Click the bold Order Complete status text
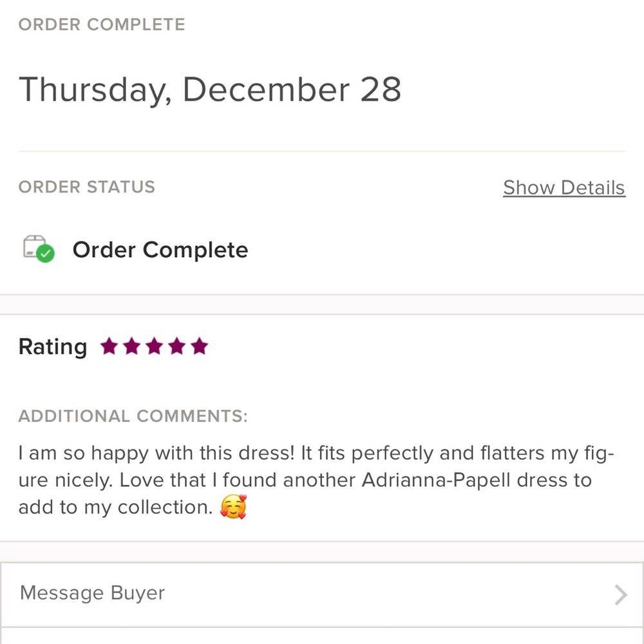This screenshot has width=644, height=644. point(160,250)
